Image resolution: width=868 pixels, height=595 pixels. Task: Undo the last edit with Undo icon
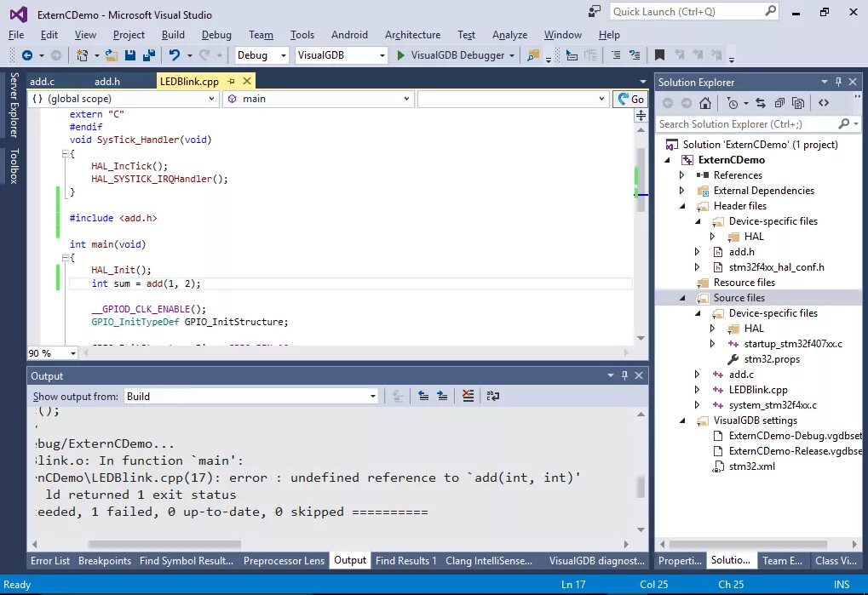[175, 55]
